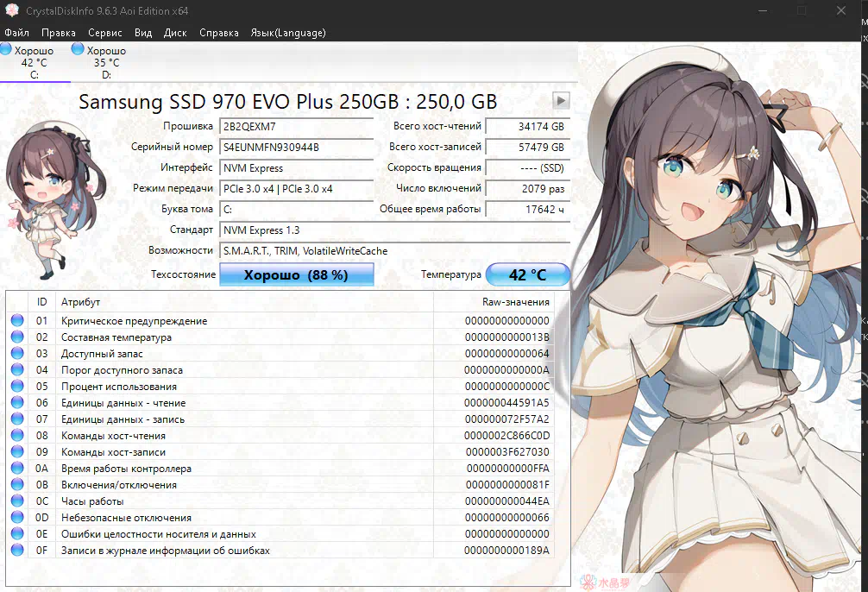Select the Команды хост-записи attribute row

pos(280,452)
